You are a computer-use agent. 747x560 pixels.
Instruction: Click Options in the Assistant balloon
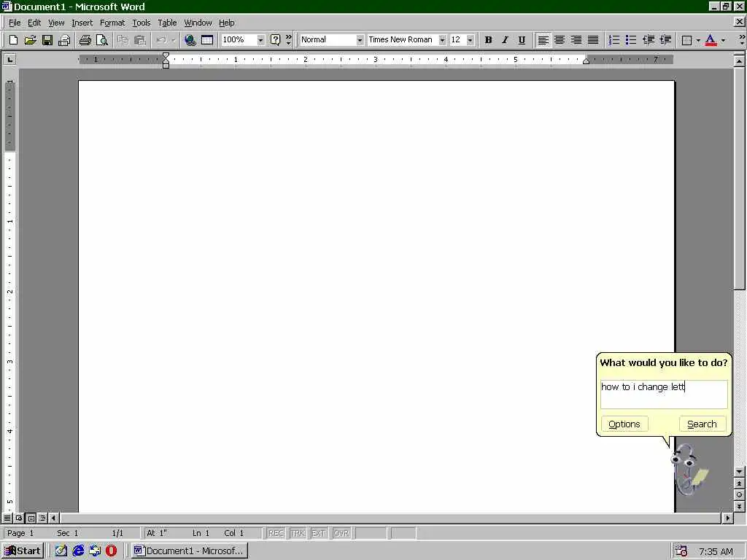click(x=624, y=424)
